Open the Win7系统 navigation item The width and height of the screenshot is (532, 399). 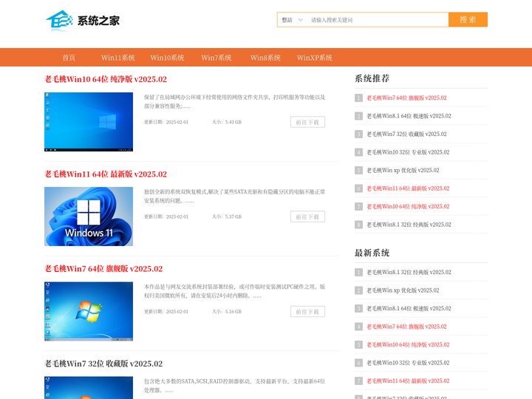pyautogui.click(x=216, y=58)
